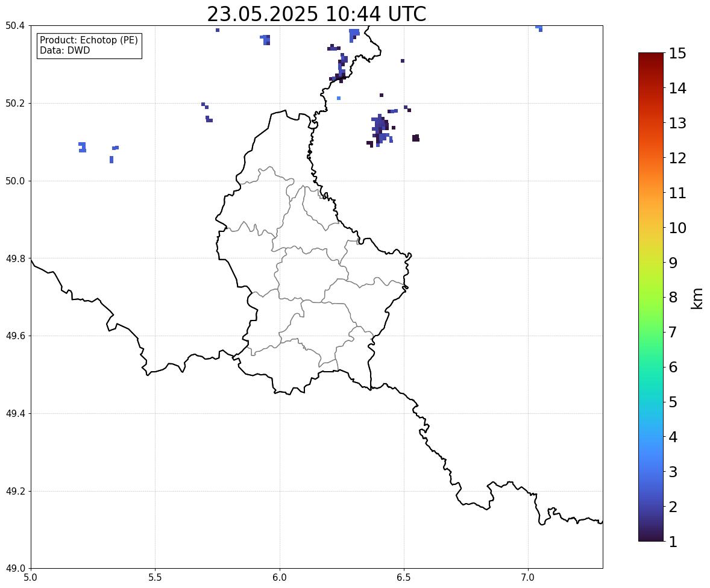The image size is (710, 588).
Task: Click the colorbar tick label 1
Action: click(673, 542)
